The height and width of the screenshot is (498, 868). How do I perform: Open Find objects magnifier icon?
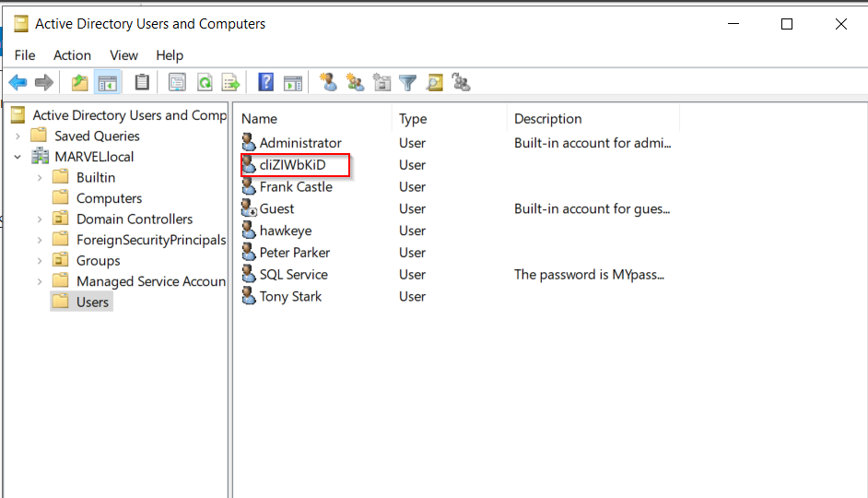pos(435,83)
